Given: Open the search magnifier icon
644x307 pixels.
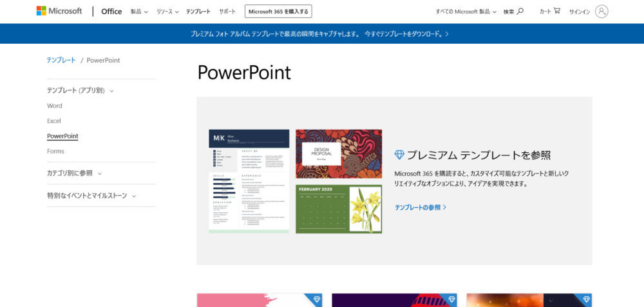Looking at the screenshot, I should (x=520, y=11).
